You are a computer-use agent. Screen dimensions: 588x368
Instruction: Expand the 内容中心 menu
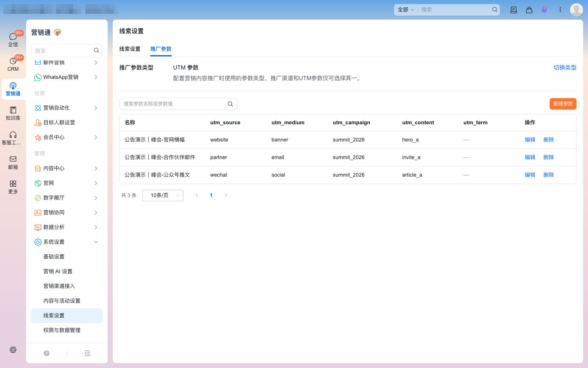coord(67,168)
